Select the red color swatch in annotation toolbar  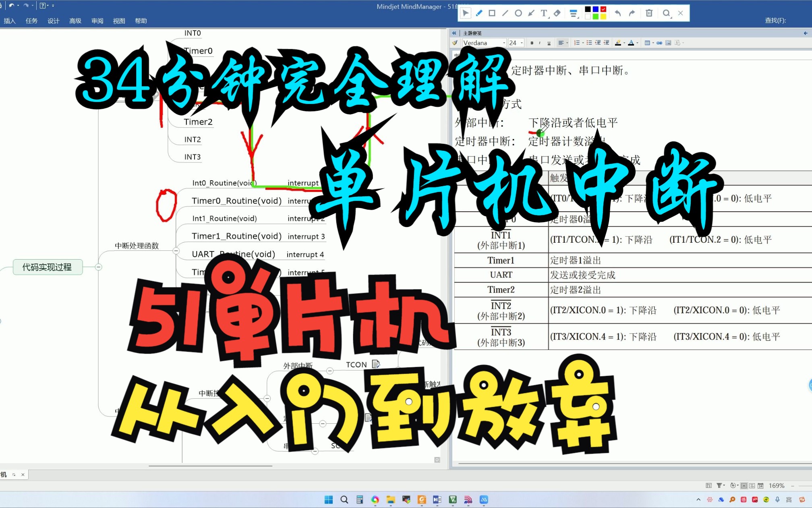[x=603, y=9]
